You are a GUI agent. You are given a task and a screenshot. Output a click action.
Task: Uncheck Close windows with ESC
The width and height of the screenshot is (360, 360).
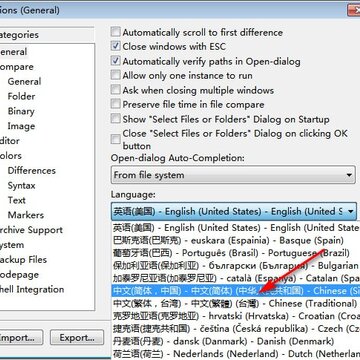click(116, 46)
